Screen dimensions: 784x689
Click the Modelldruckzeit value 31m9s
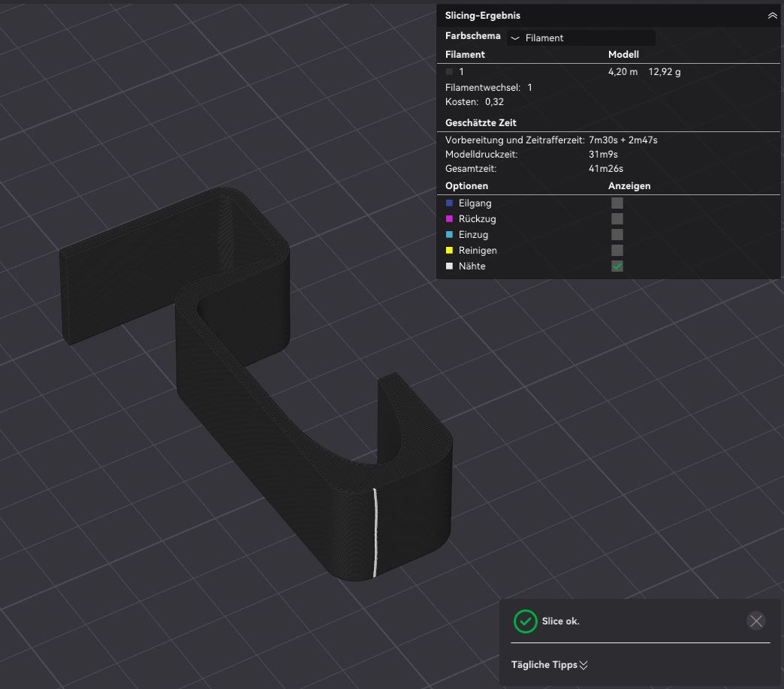click(603, 154)
